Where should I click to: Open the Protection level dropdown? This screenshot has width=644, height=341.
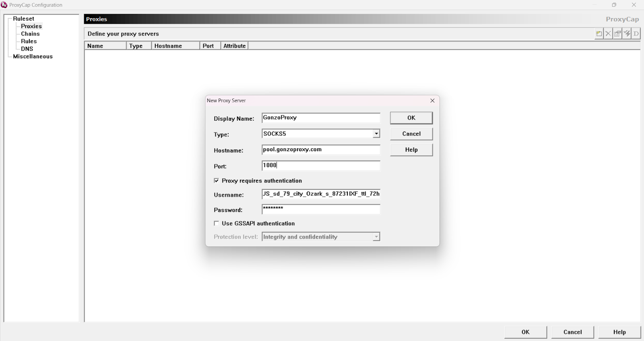[x=376, y=237]
